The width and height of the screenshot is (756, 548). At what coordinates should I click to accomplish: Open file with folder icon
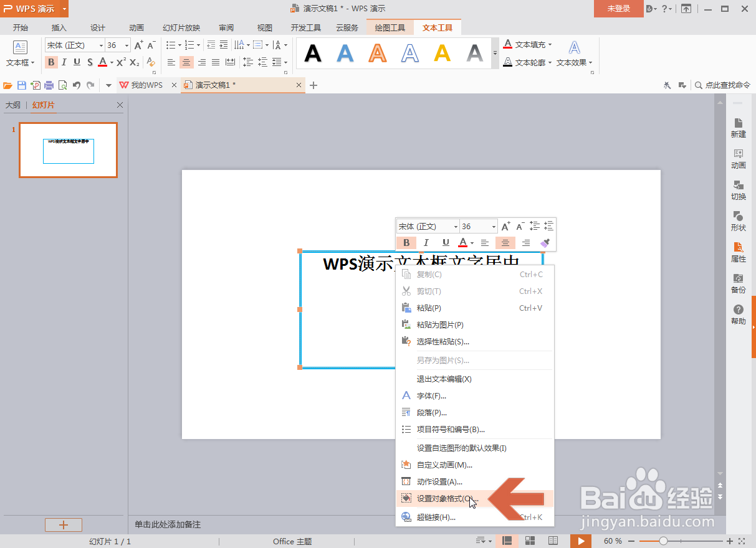[8, 85]
